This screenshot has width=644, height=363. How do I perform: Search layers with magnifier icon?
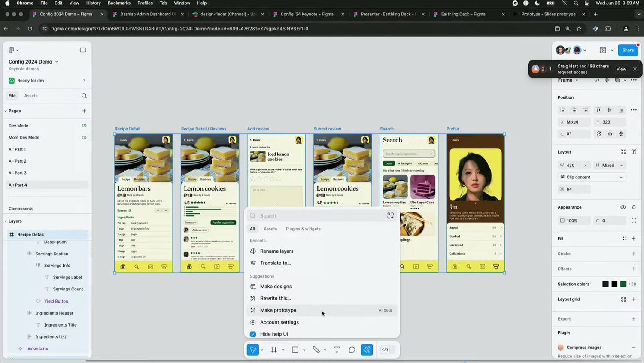click(x=84, y=96)
